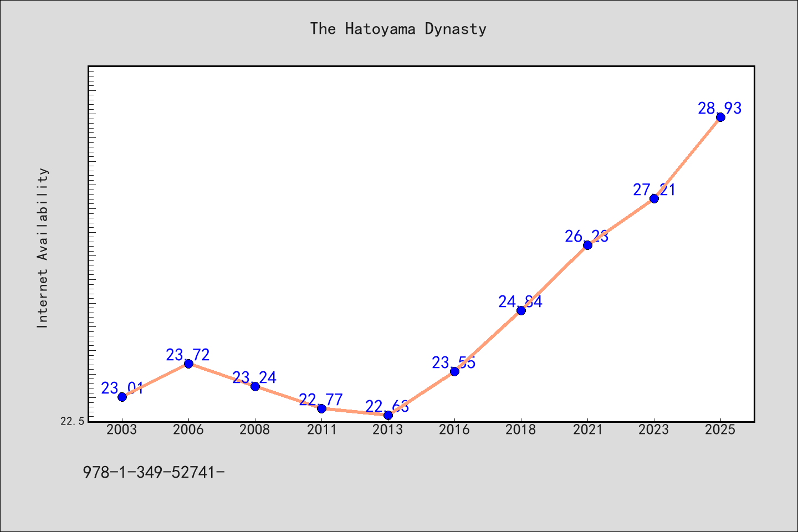Select the 2025 data point marker
This screenshot has width=798, height=532.
pos(720,117)
